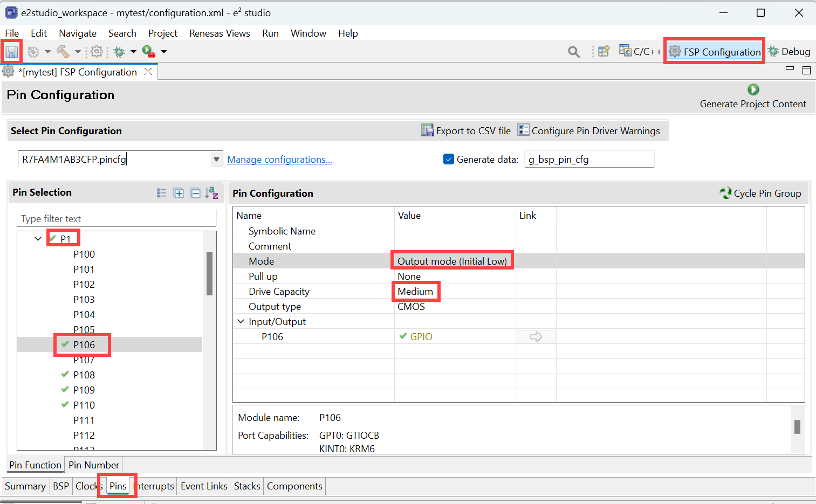
Task: Click Manage configurations link
Action: coord(279,159)
